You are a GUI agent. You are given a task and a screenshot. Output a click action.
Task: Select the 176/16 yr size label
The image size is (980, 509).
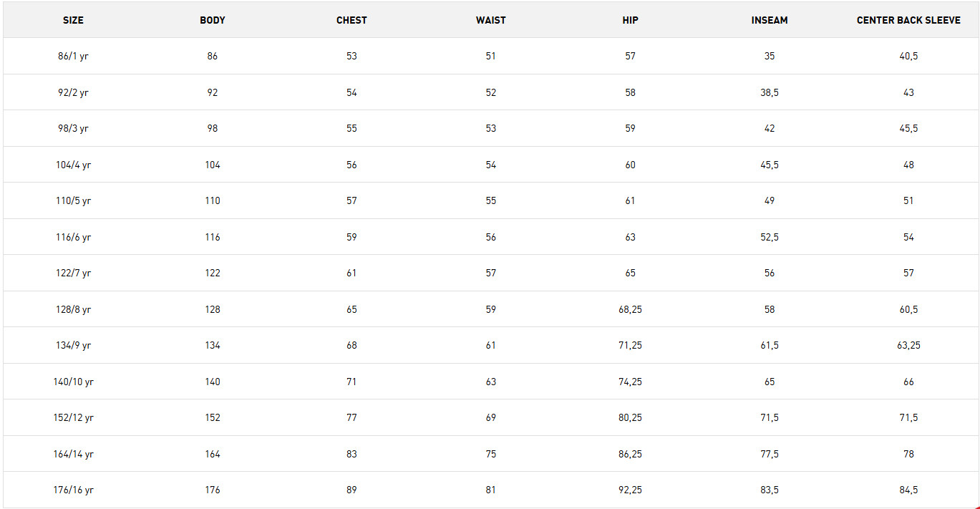click(73, 490)
